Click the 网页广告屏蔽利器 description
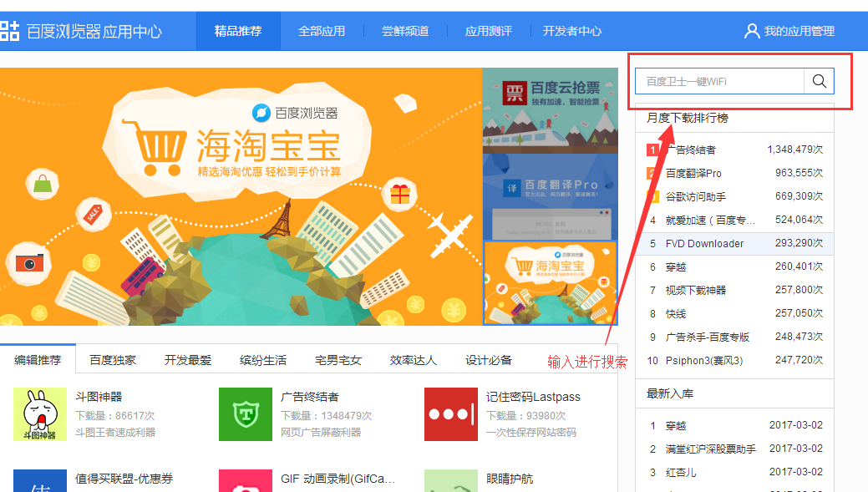 coord(321,432)
